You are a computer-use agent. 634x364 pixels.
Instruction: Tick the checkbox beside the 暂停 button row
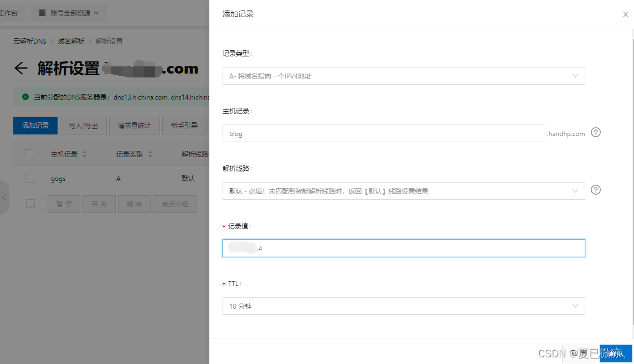click(30, 204)
